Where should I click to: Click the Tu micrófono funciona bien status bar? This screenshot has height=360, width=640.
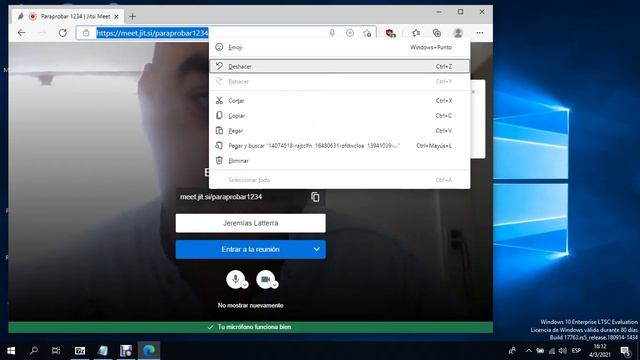point(251,327)
